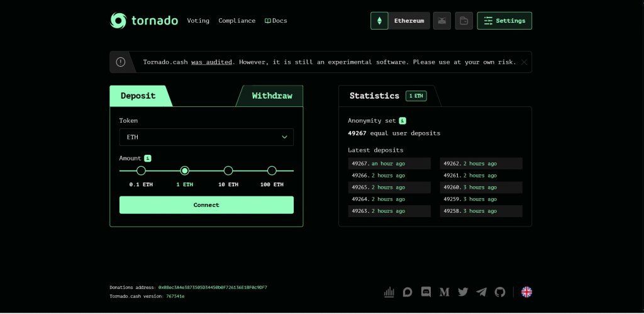Click the tornado swirl logo
644x314 pixels.
(x=118, y=21)
